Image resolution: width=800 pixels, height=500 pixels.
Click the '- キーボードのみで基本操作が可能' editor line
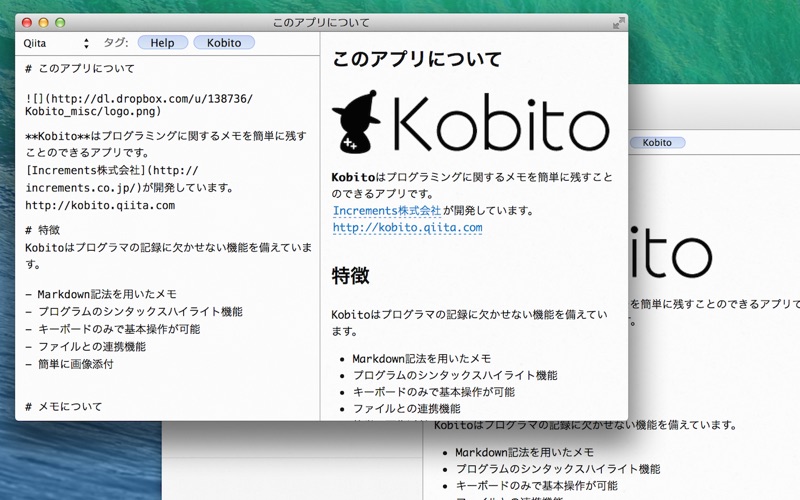pos(113,329)
